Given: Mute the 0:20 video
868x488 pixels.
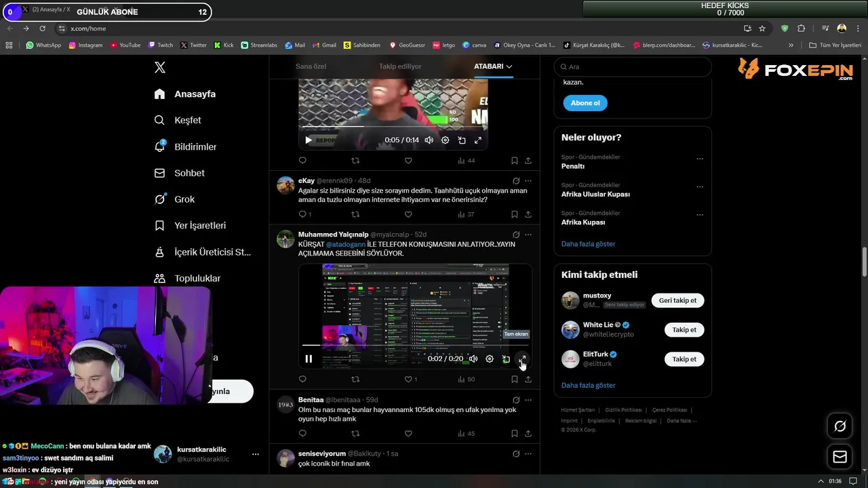Looking at the screenshot, I should 473,359.
